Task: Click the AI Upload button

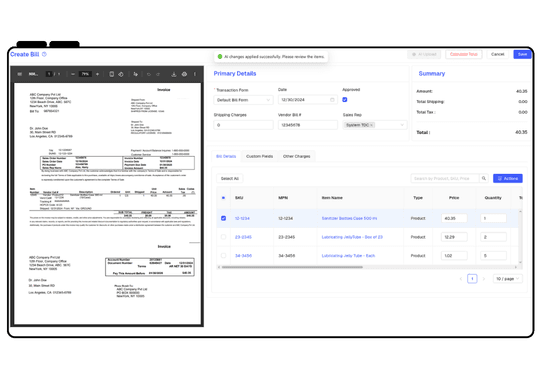Action: tap(424, 54)
